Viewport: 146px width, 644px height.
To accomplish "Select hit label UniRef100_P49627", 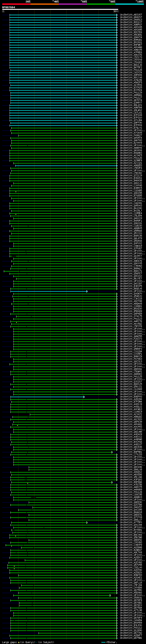I will (131, 135).
